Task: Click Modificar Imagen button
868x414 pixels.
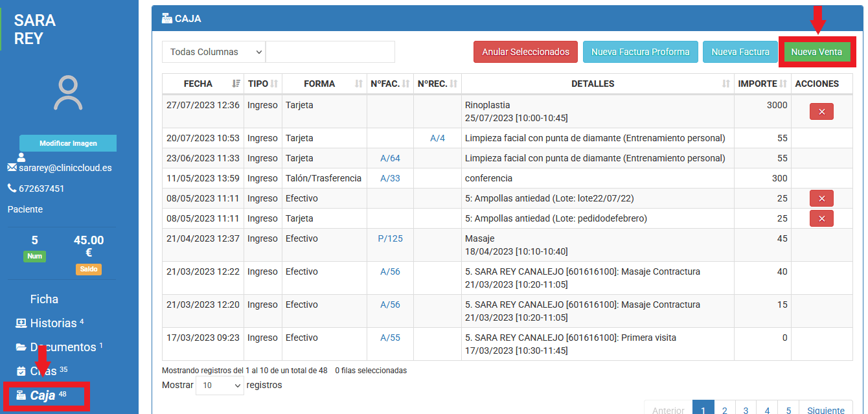Action: (68, 143)
